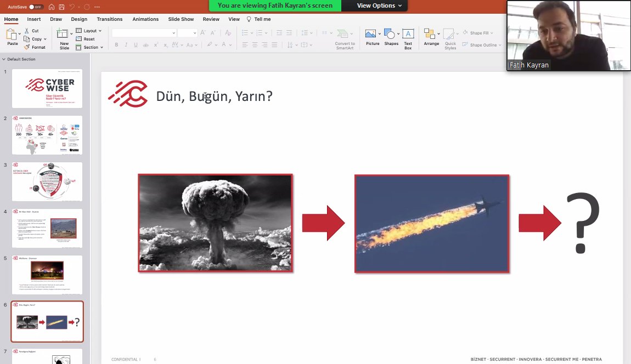Toggle Strikethrough formatting

click(145, 44)
